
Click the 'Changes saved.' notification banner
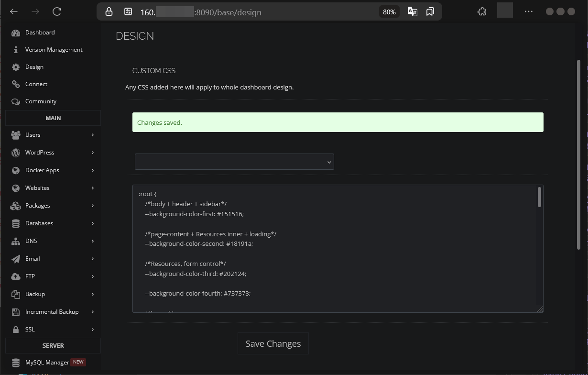tap(338, 122)
